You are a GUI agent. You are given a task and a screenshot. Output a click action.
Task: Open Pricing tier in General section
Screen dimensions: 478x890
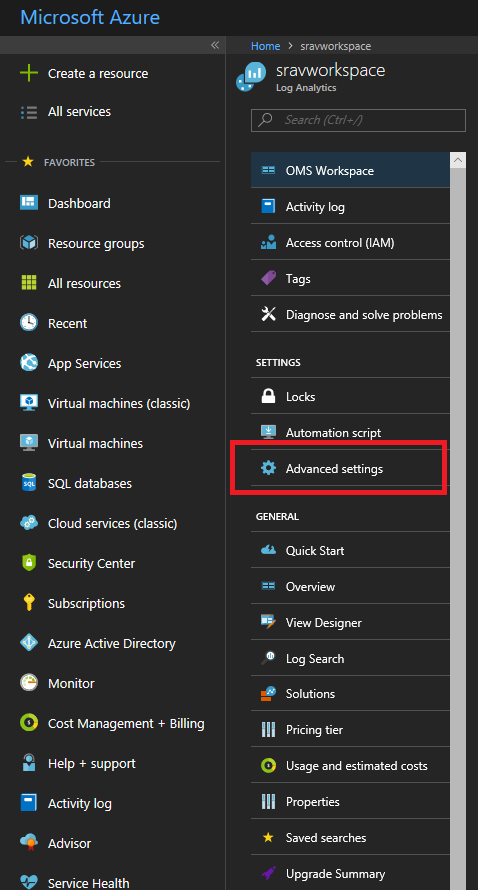[x=350, y=729]
